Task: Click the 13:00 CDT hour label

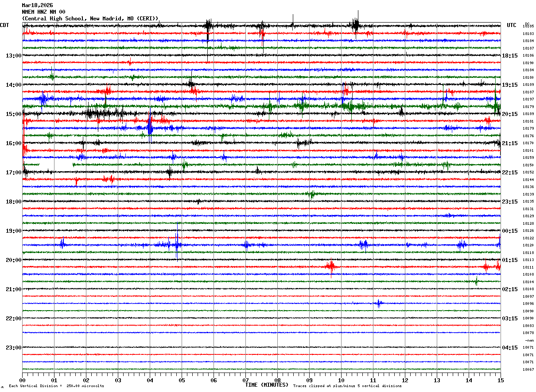Action: point(14,56)
